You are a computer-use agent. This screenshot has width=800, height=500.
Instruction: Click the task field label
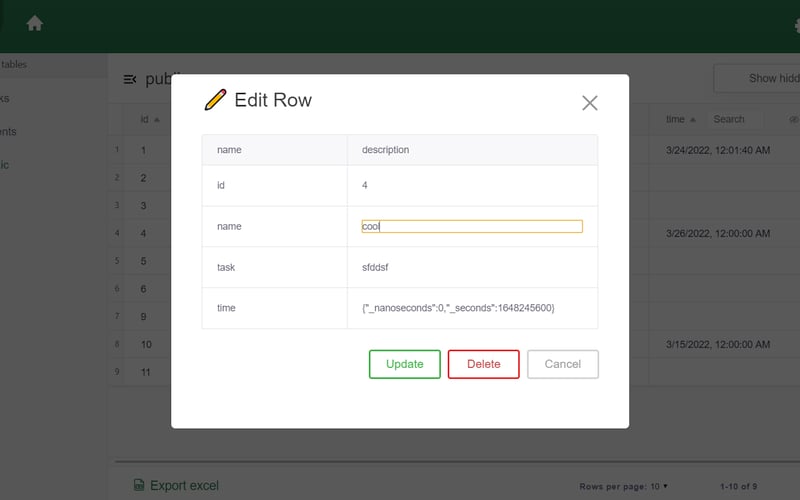pos(226,267)
